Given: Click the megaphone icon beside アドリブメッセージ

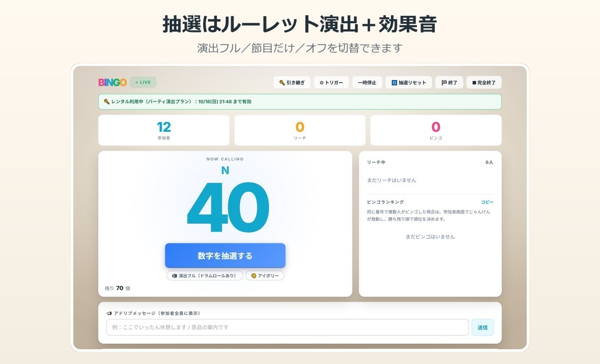Looking at the screenshot, I should pos(109,313).
